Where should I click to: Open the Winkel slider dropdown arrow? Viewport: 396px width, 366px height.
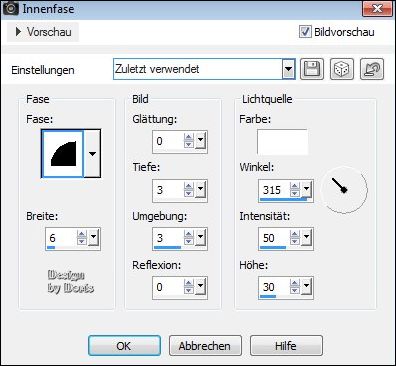(x=306, y=189)
